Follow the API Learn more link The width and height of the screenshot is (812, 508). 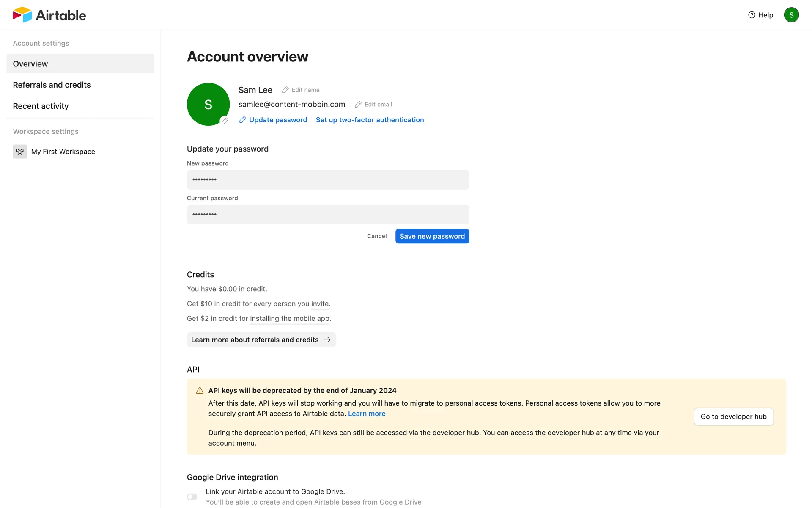(367, 414)
